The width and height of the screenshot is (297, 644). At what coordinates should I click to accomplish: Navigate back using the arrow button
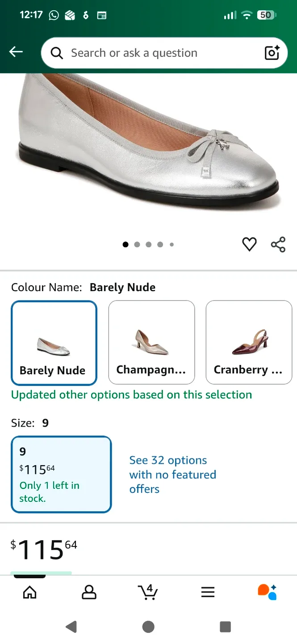[x=16, y=51]
